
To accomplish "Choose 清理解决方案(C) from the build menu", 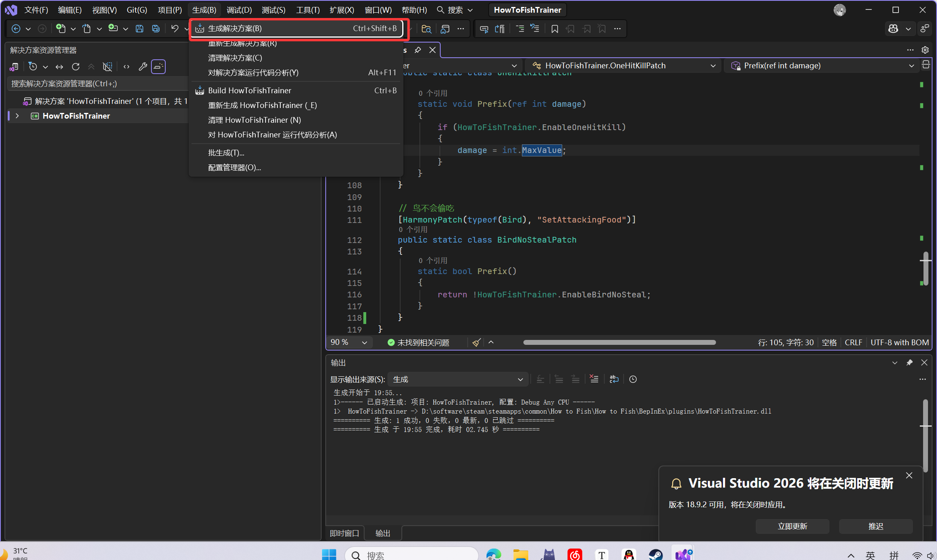I will point(297,58).
